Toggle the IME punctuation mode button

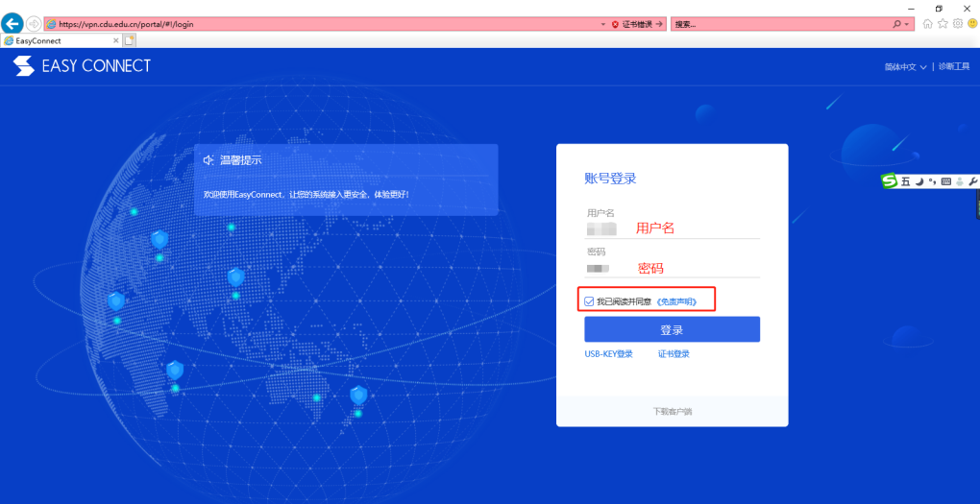[x=933, y=181]
